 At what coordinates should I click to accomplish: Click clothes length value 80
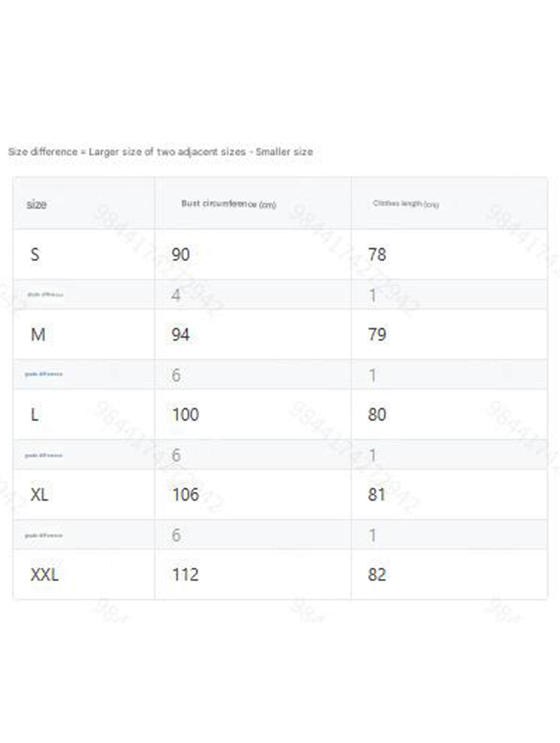(377, 415)
